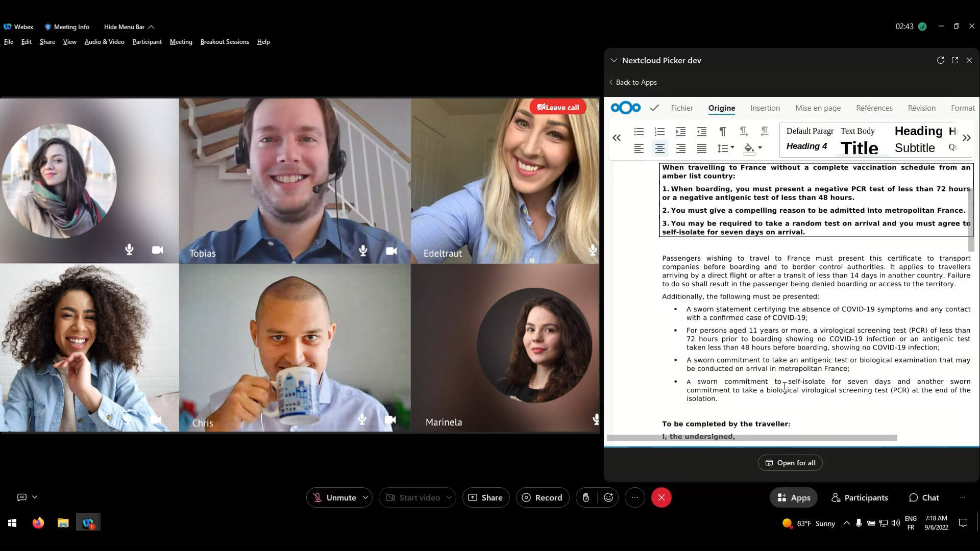Expand the Unmute options arrow
The image size is (980, 551).
pos(364,497)
